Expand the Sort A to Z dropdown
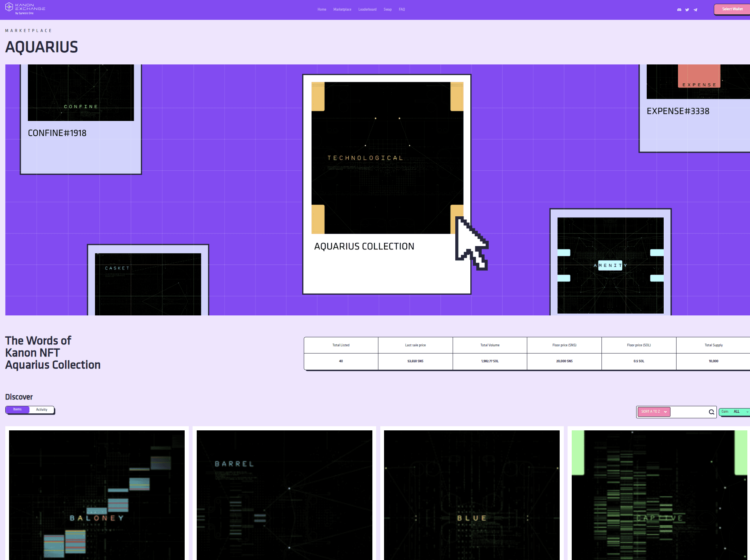Screen dimensions: 750x560 click(x=654, y=412)
